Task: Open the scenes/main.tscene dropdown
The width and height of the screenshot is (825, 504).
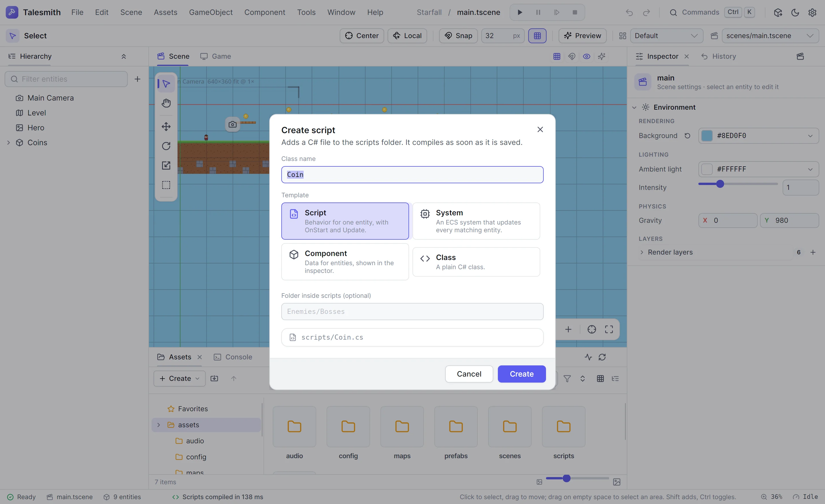Action: pos(770,36)
